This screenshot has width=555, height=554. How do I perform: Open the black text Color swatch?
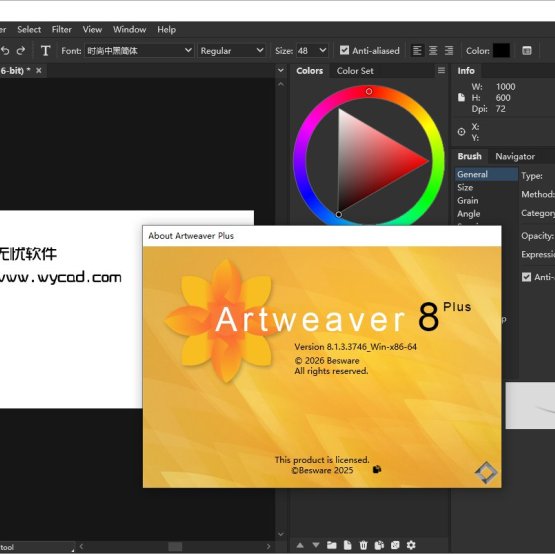click(x=502, y=51)
